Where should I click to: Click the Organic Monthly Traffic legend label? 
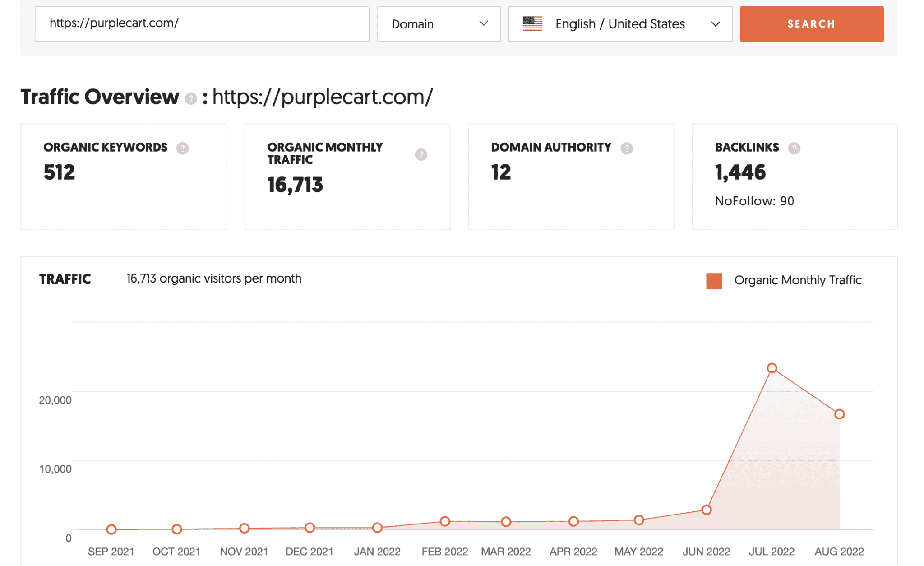pyautogui.click(x=798, y=280)
